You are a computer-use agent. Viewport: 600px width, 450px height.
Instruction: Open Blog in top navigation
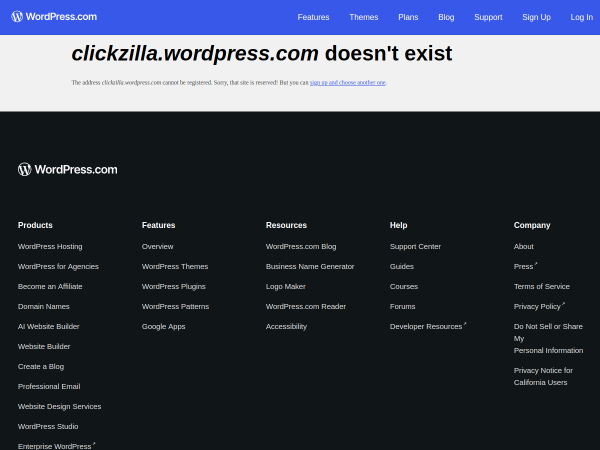click(446, 17)
